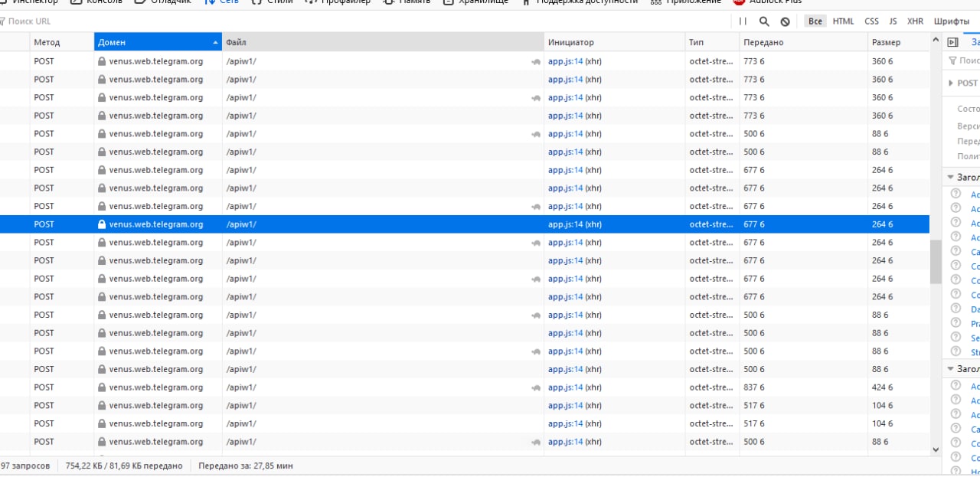Click POST method in the highlighted row
Screen dimensions: 980x477
[44, 224]
